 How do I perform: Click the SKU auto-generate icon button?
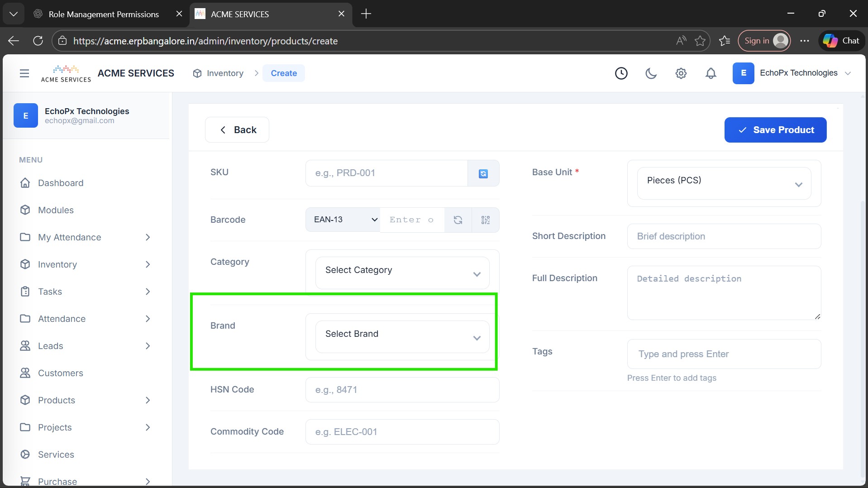(x=483, y=173)
